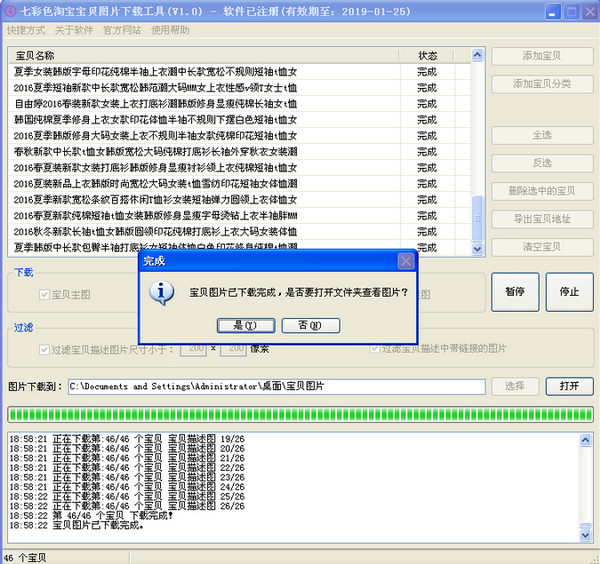The height and width of the screenshot is (564, 600).
Task: Select row 2016夏季新款宽松条纹百搭休闲
Action: tap(239, 200)
